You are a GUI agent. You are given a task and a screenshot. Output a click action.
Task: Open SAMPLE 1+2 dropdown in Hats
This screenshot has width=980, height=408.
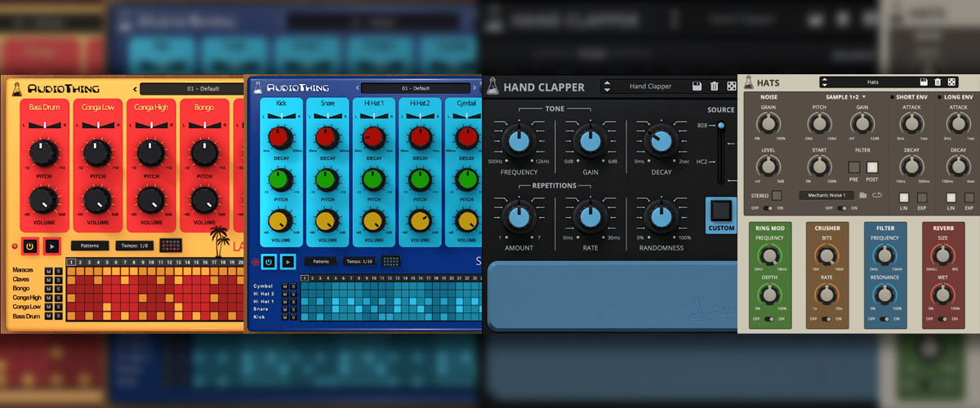point(845,96)
